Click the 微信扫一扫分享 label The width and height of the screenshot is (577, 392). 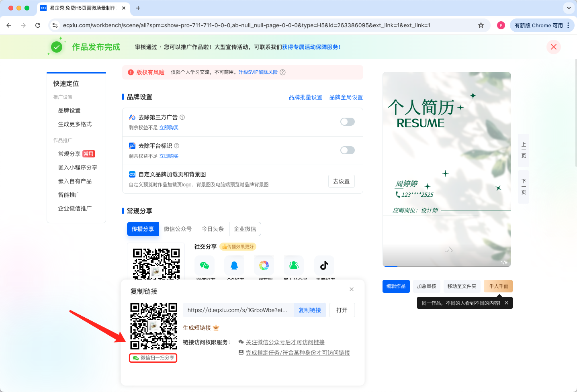(x=153, y=358)
